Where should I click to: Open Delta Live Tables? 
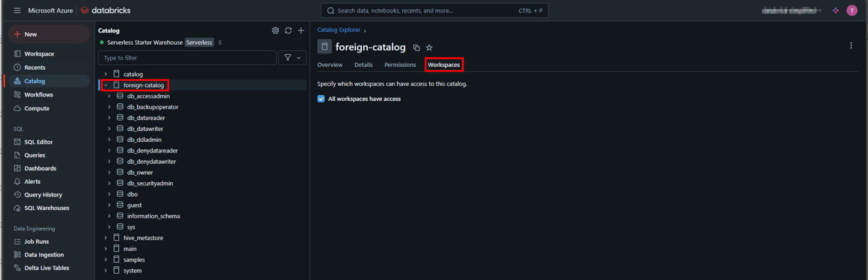(49, 268)
